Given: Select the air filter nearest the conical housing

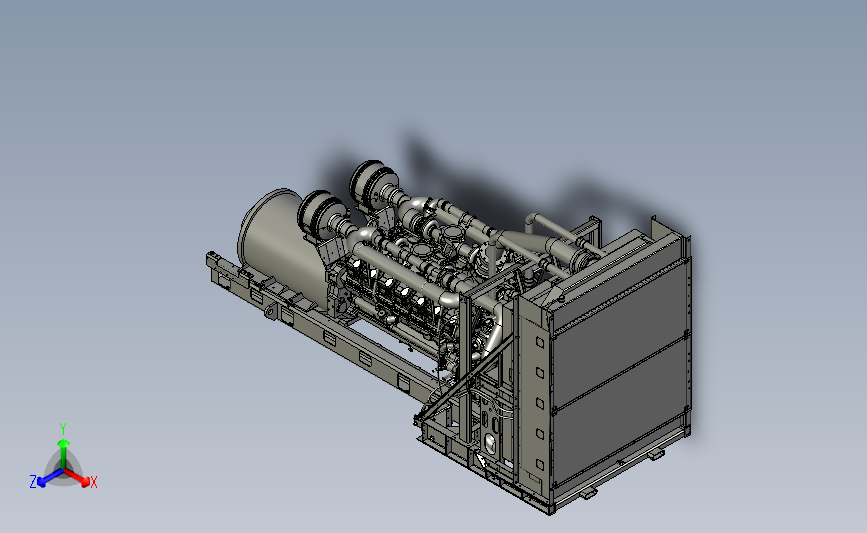Looking at the screenshot, I should [x=321, y=215].
